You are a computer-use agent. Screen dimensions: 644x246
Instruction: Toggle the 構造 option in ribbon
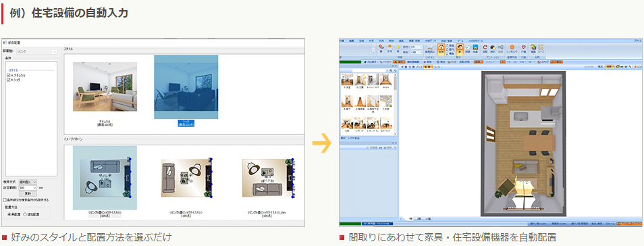[450, 54]
